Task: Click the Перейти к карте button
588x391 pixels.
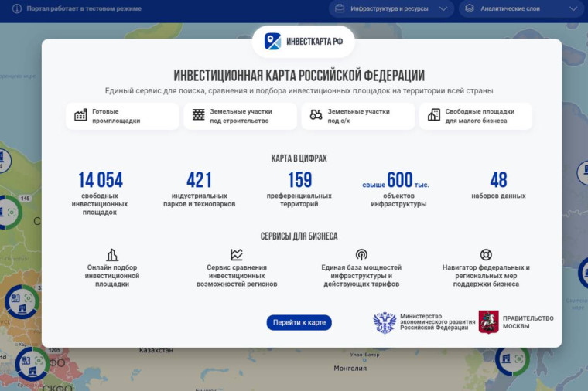Action: tap(299, 322)
